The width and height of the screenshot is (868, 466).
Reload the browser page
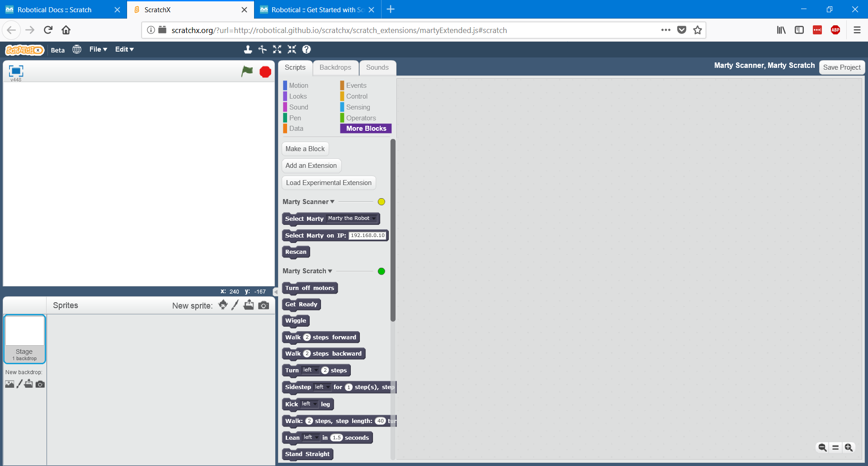48,30
